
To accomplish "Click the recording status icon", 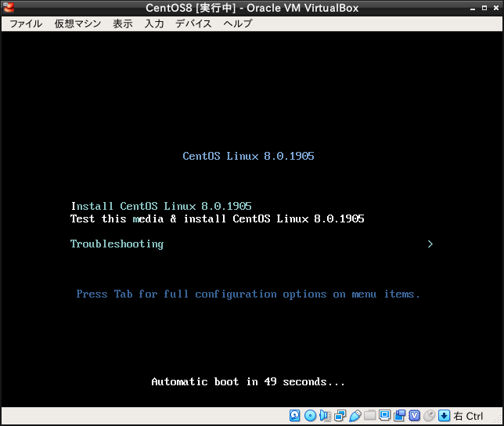I will pos(400,416).
